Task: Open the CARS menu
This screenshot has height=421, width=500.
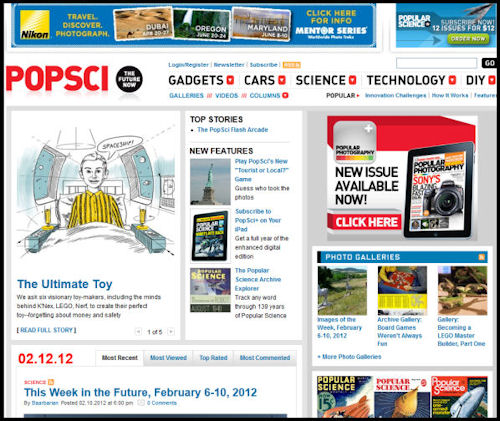Action: (x=259, y=80)
